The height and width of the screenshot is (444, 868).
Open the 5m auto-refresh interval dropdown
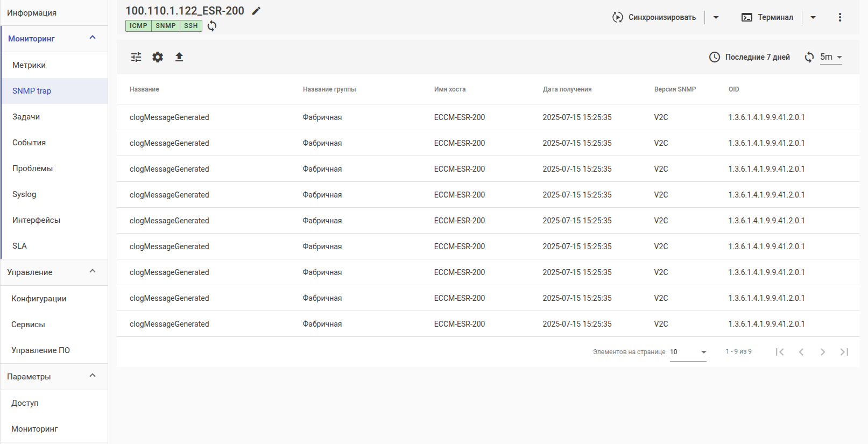(x=831, y=57)
